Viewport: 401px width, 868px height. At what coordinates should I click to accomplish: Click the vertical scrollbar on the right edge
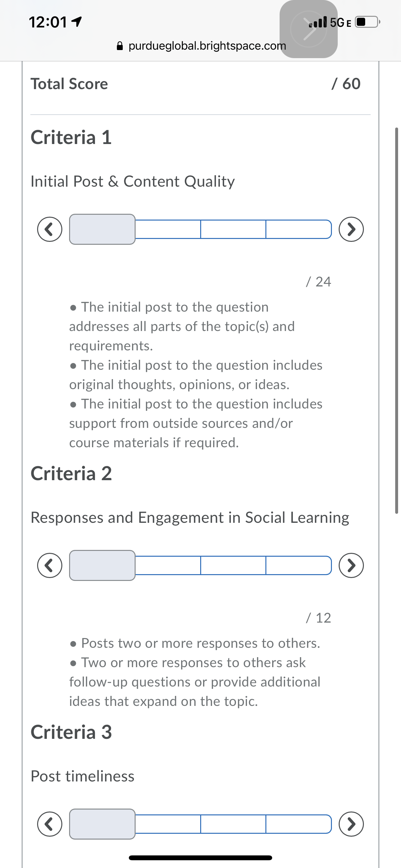pyautogui.click(x=396, y=320)
